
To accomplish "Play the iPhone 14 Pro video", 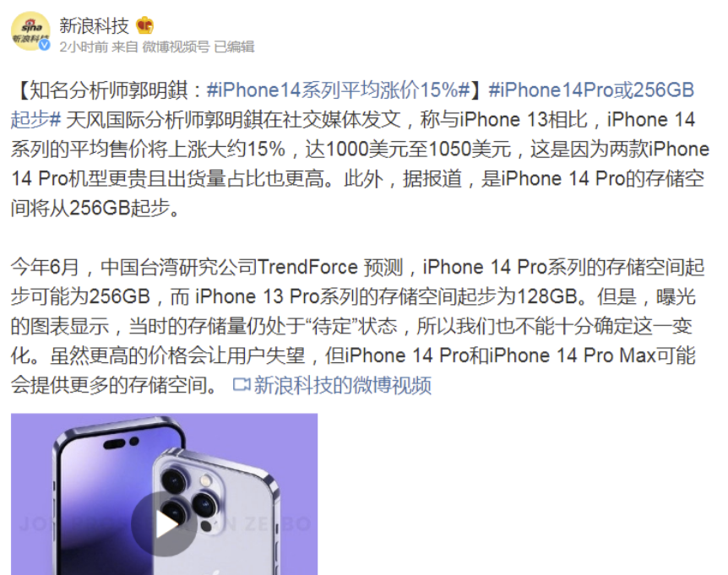I will click(164, 524).
